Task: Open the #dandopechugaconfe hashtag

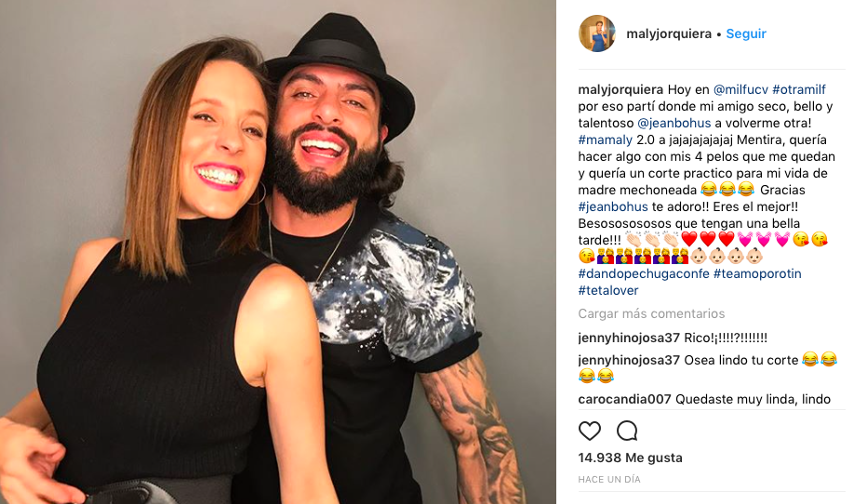Action: click(x=644, y=273)
